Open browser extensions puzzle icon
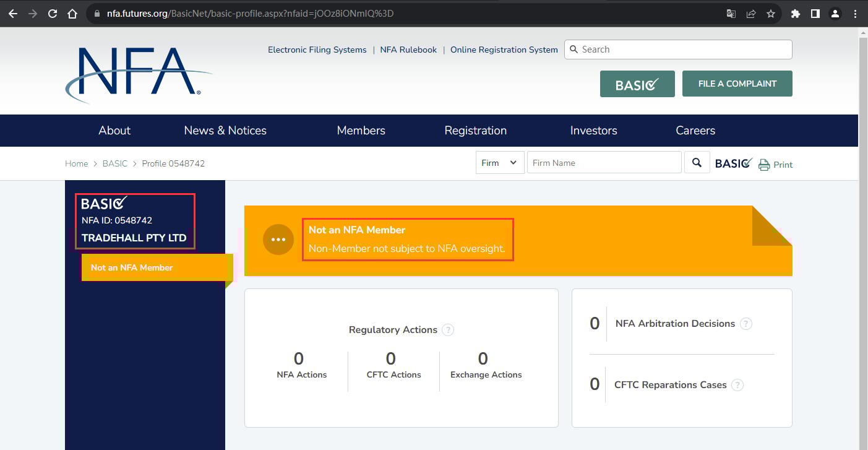868x450 pixels. [796, 14]
